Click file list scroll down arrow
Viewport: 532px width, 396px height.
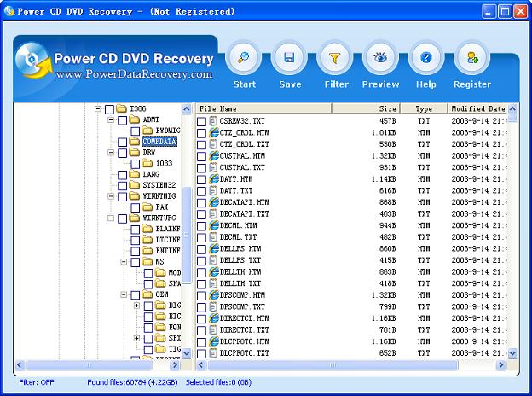(x=512, y=353)
